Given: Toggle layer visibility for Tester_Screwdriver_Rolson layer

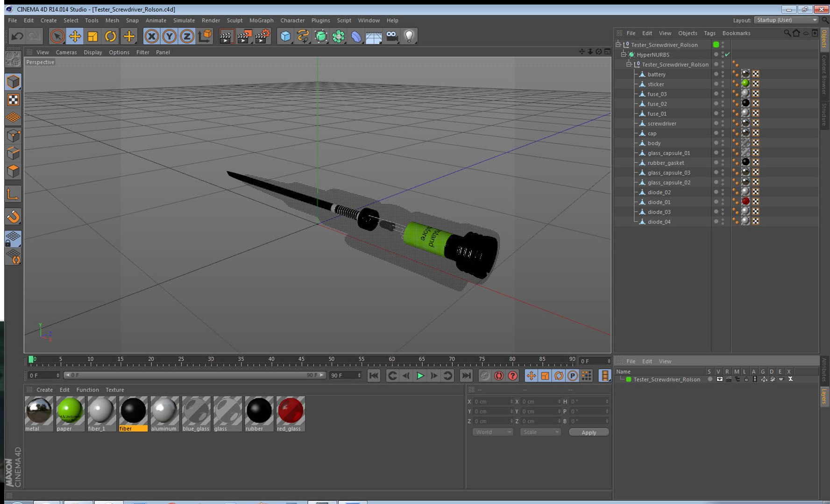Looking at the screenshot, I should click(719, 379).
